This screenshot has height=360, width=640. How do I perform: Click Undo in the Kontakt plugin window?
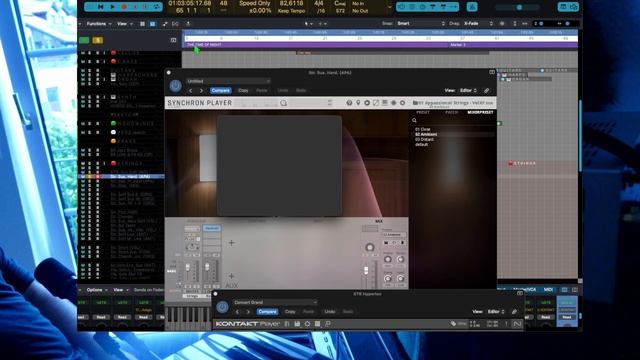(x=330, y=312)
